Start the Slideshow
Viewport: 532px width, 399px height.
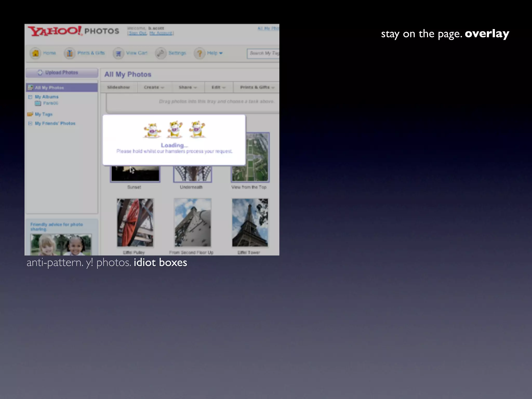(x=118, y=87)
